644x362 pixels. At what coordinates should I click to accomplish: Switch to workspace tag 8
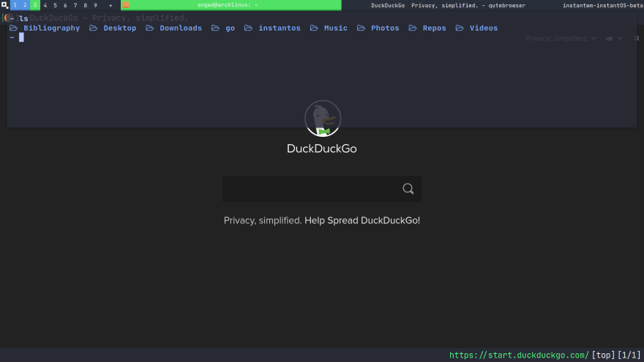tap(86, 5)
